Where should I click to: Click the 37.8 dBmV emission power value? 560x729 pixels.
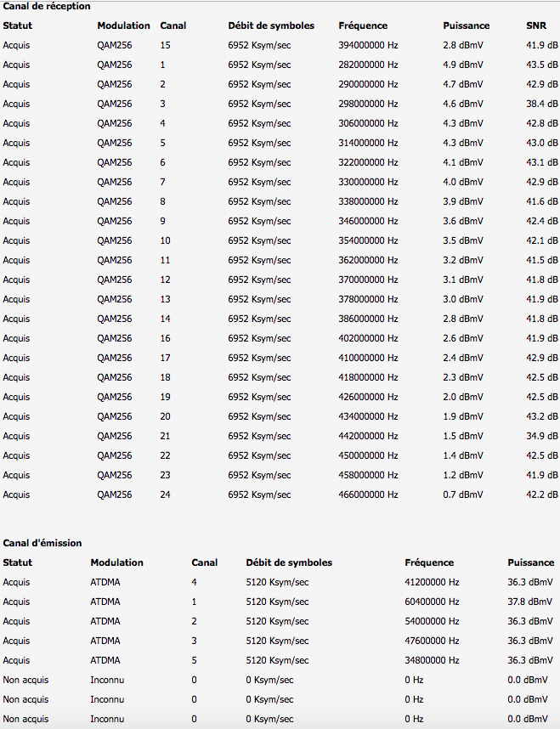530,602
